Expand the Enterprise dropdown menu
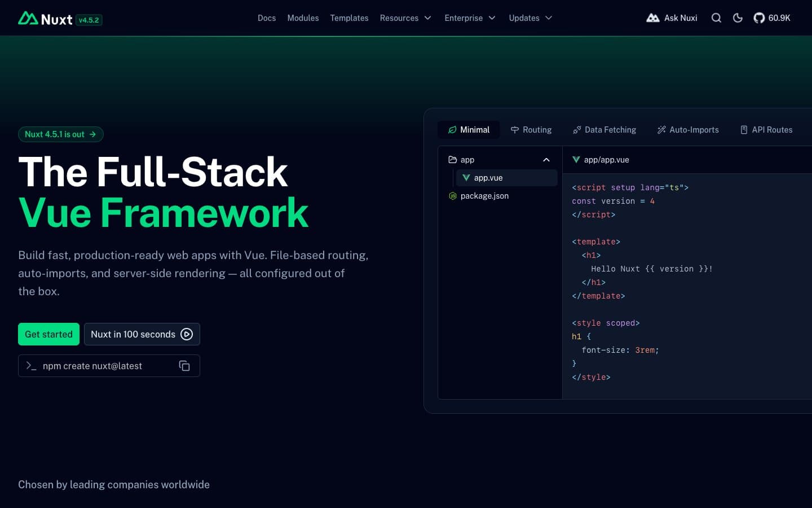 470,18
